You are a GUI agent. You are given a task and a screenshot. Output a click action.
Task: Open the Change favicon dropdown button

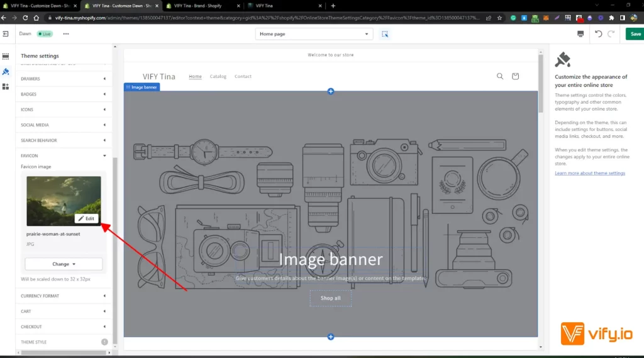tap(64, 264)
